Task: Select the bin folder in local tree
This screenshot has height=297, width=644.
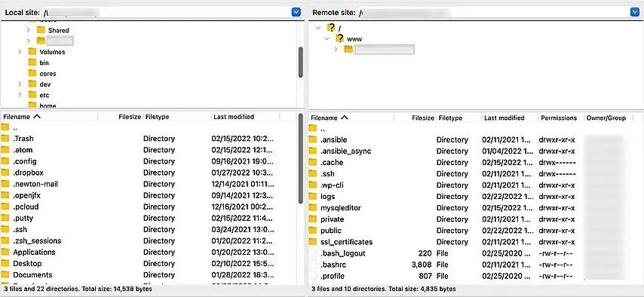Action: (x=44, y=63)
